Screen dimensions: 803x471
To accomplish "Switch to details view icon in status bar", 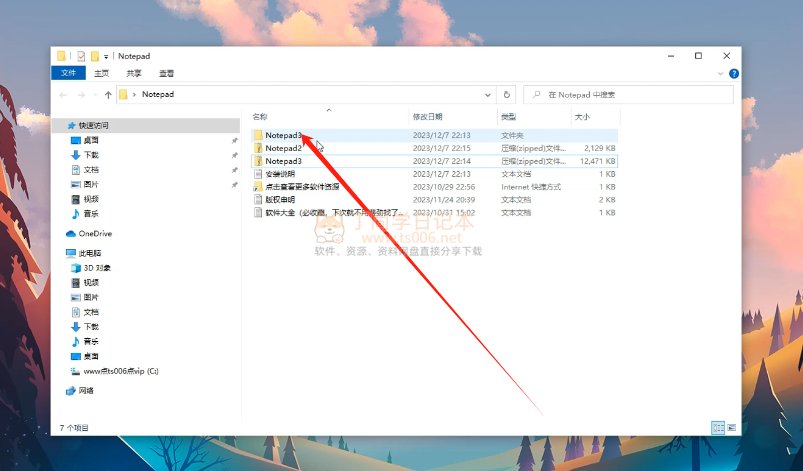I will point(718,427).
